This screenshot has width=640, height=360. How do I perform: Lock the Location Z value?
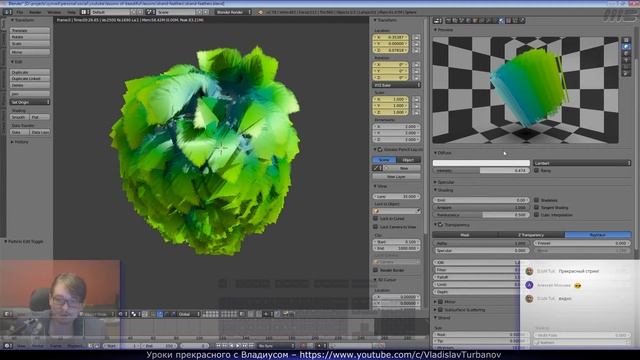pyautogui.click(x=416, y=50)
